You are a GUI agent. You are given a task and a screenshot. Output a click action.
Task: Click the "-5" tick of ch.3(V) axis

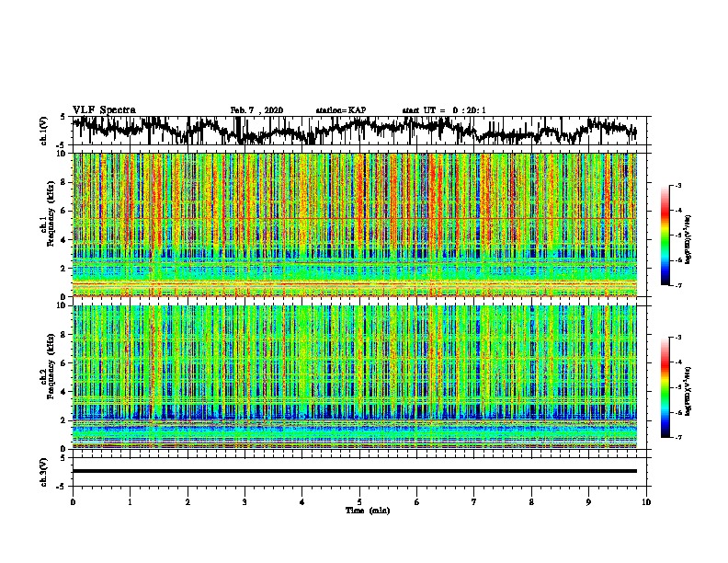(62, 487)
